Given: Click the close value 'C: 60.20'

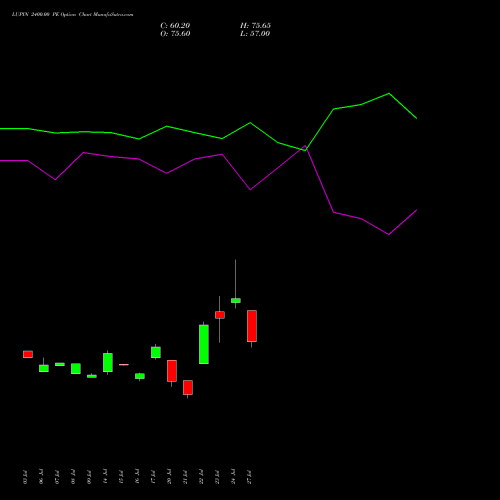Looking at the screenshot, I should point(175,26).
